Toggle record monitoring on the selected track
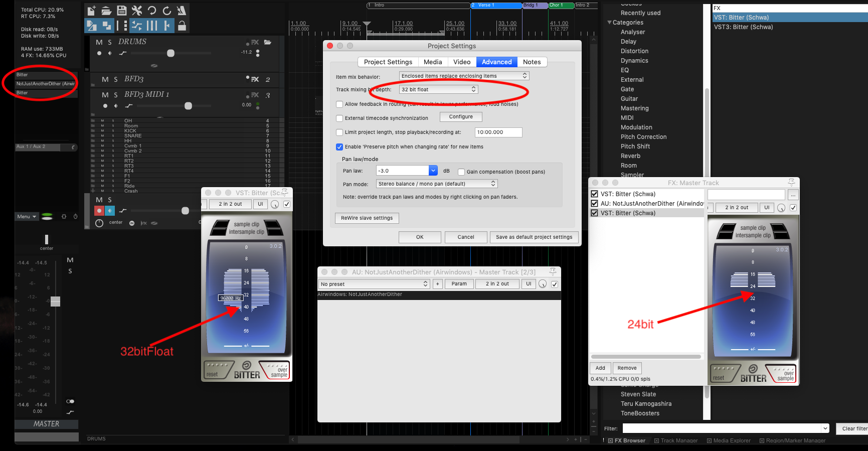Image resolution: width=868 pixels, height=451 pixels. tap(110, 211)
